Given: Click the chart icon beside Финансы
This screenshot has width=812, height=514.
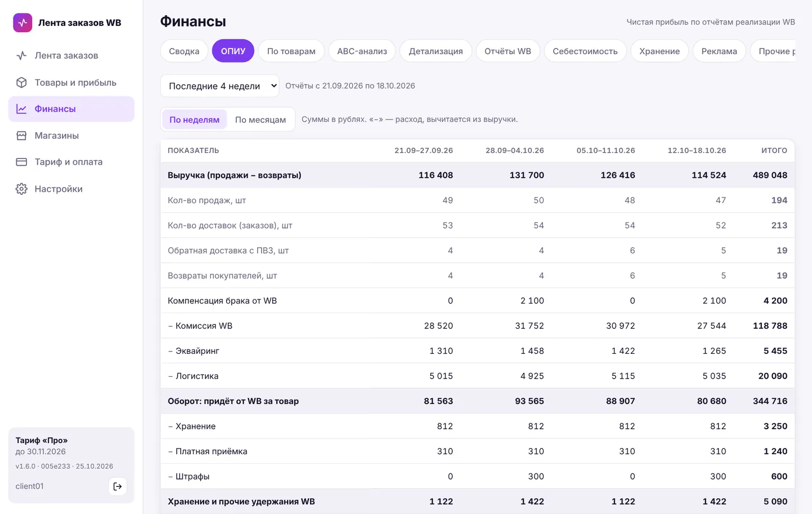Looking at the screenshot, I should [x=21, y=109].
